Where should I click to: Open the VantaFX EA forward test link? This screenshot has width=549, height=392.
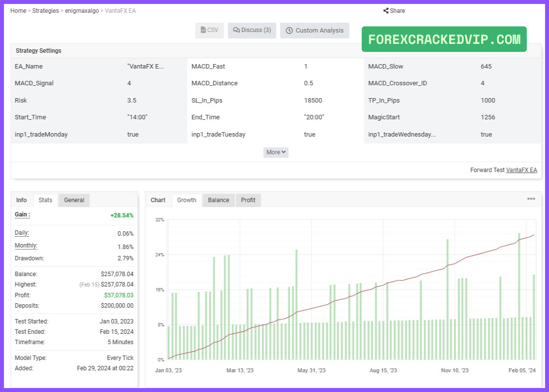tap(521, 170)
